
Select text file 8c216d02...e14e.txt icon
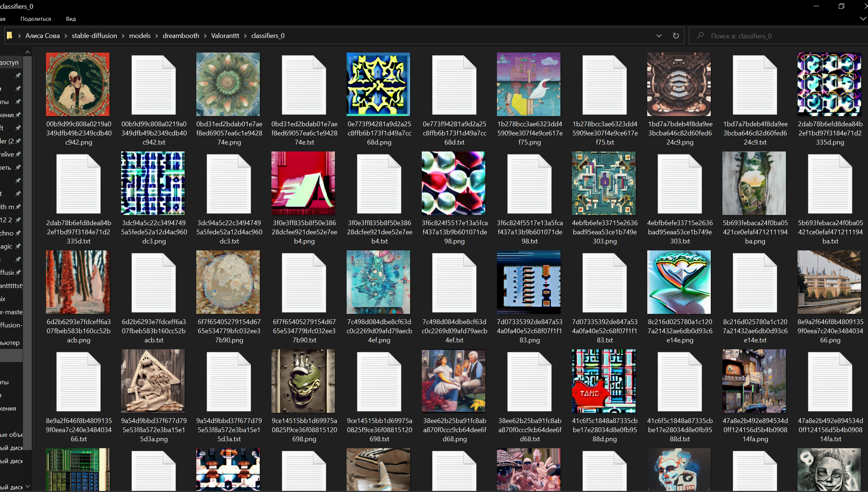tap(755, 282)
